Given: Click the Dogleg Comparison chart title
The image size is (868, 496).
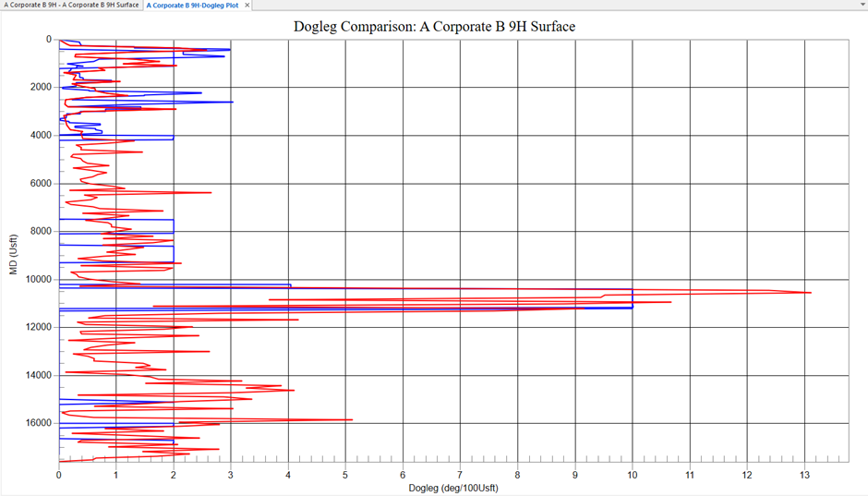Looking at the screenshot, I should 434,27.
